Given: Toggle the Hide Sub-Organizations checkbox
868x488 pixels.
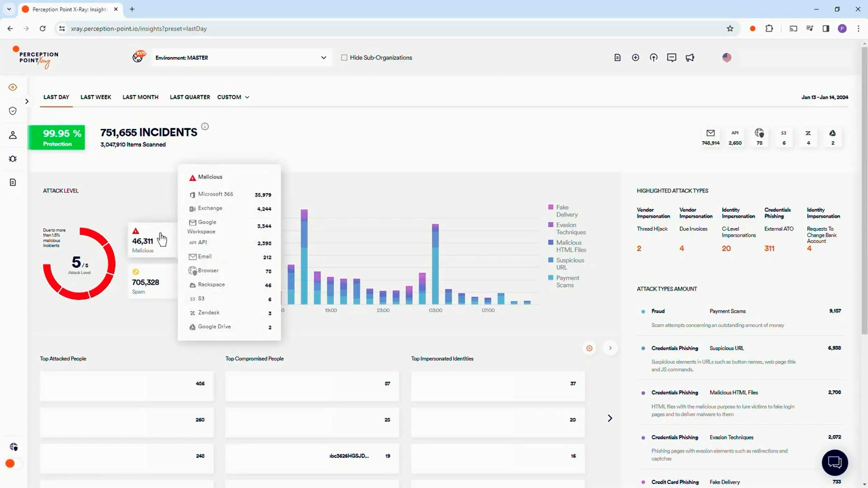Looking at the screenshot, I should pyautogui.click(x=344, y=57).
